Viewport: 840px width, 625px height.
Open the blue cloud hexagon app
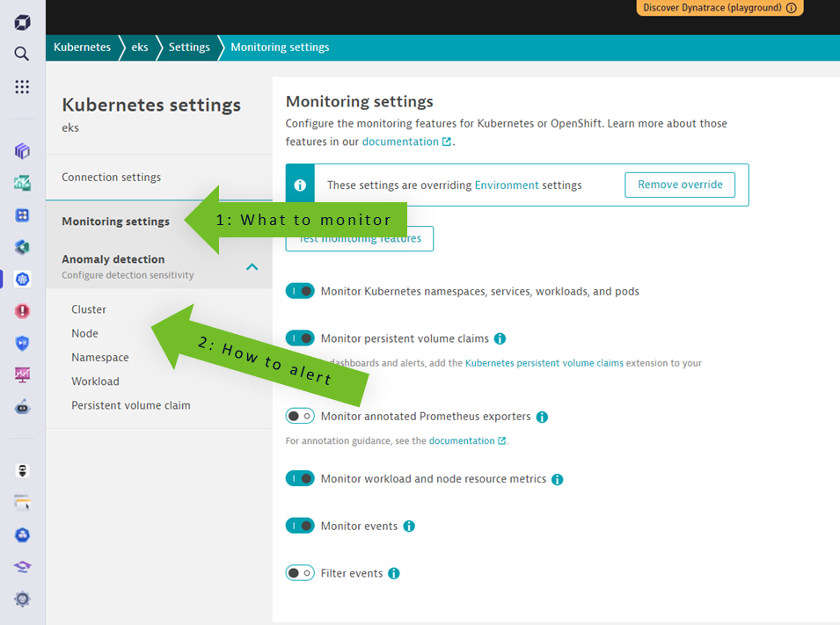click(22, 535)
